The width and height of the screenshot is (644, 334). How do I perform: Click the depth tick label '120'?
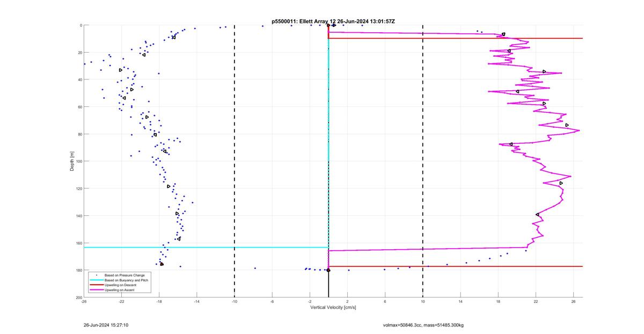pos(78,188)
